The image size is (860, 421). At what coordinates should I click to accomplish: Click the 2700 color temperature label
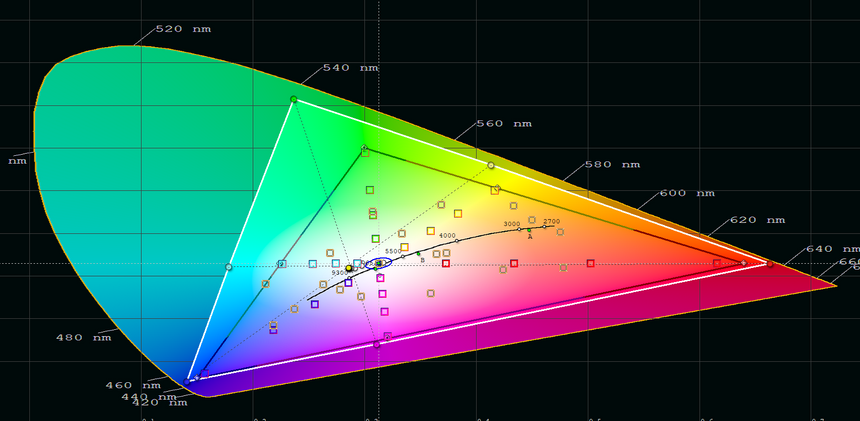tap(552, 221)
